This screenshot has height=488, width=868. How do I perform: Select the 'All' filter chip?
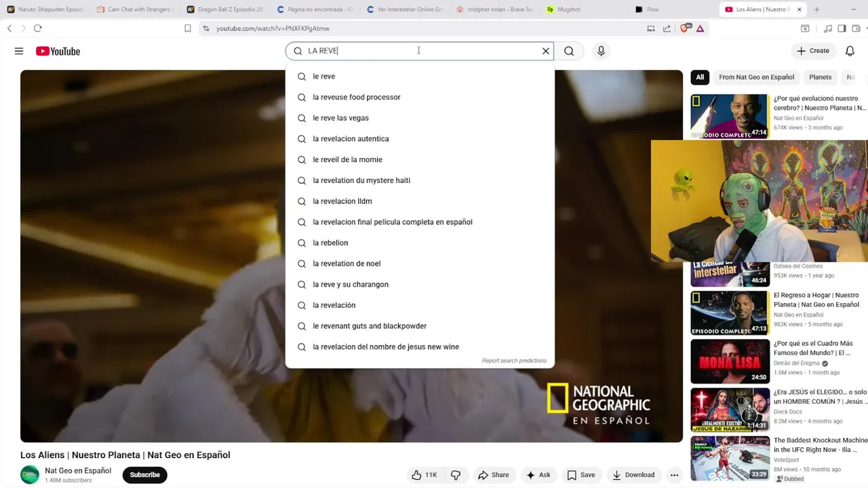click(700, 77)
